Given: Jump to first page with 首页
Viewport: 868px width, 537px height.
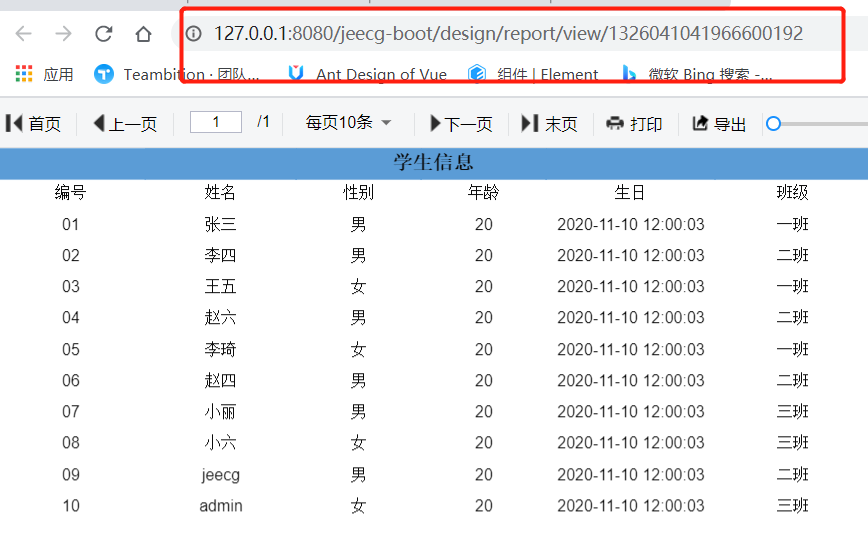Looking at the screenshot, I should coord(33,123).
